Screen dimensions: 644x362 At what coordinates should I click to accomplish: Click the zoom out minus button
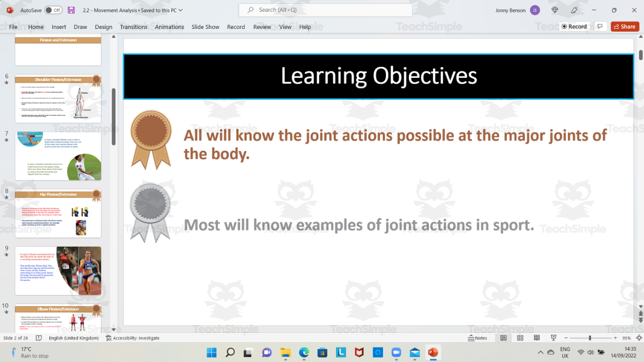566,338
